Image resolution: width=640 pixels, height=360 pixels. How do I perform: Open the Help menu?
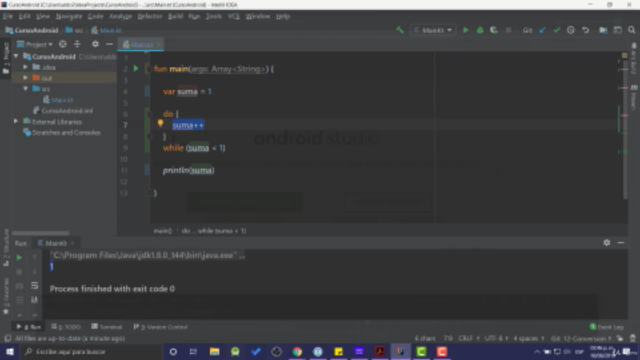point(283,16)
